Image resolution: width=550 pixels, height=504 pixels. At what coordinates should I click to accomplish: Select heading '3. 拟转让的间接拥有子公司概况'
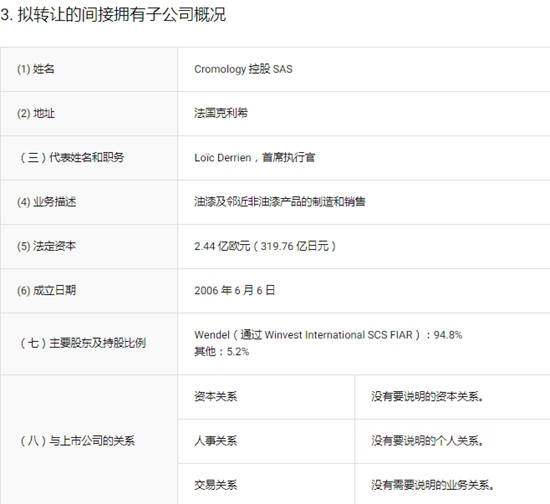click(x=113, y=15)
